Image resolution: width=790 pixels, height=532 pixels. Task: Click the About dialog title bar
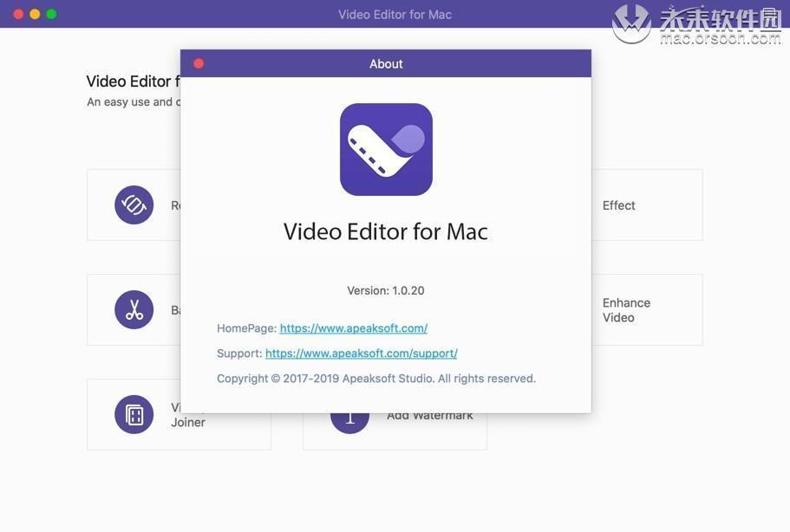(386, 63)
